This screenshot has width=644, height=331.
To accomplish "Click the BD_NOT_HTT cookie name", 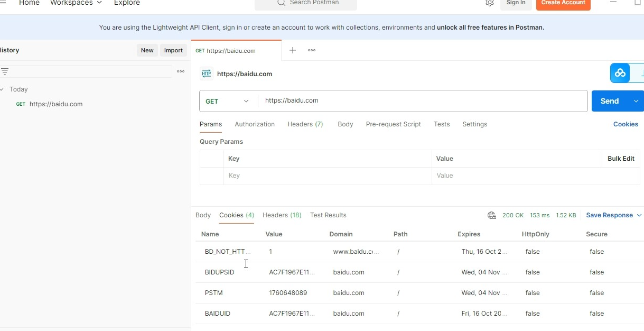I will tap(228, 252).
